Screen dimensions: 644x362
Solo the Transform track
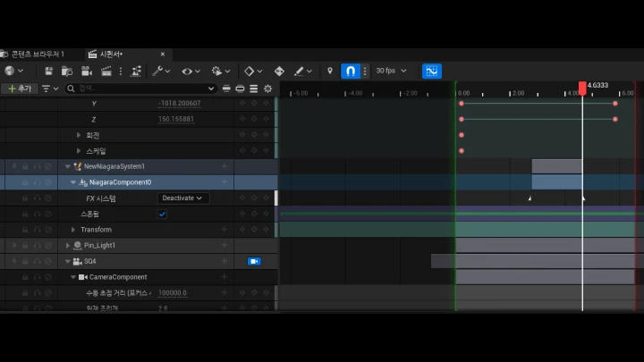[37, 230]
